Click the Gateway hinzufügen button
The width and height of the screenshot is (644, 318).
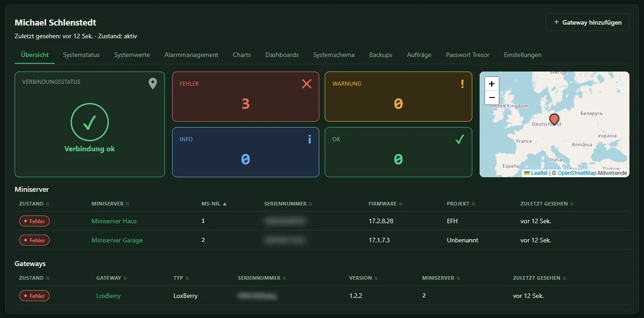point(588,22)
